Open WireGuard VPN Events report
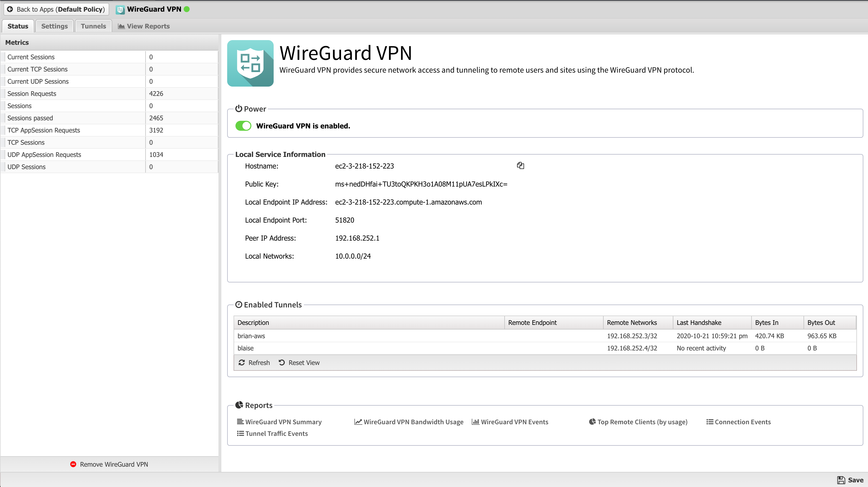 pyautogui.click(x=510, y=422)
